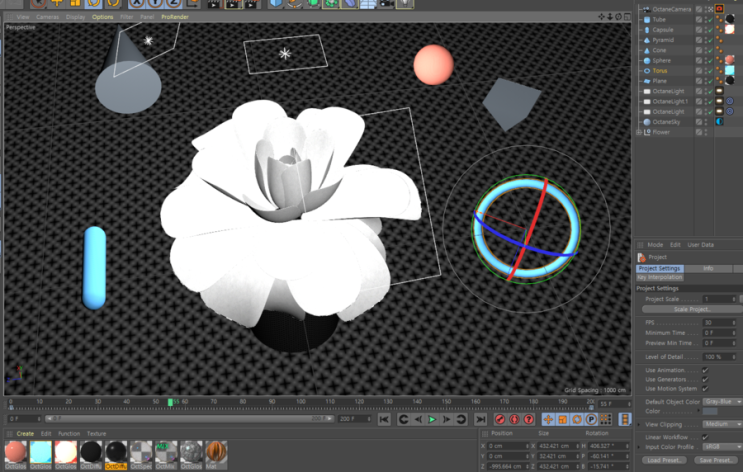Open the Default Object Color dropdown
The width and height of the screenshot is (743, 472).
[x=722, y=401]
